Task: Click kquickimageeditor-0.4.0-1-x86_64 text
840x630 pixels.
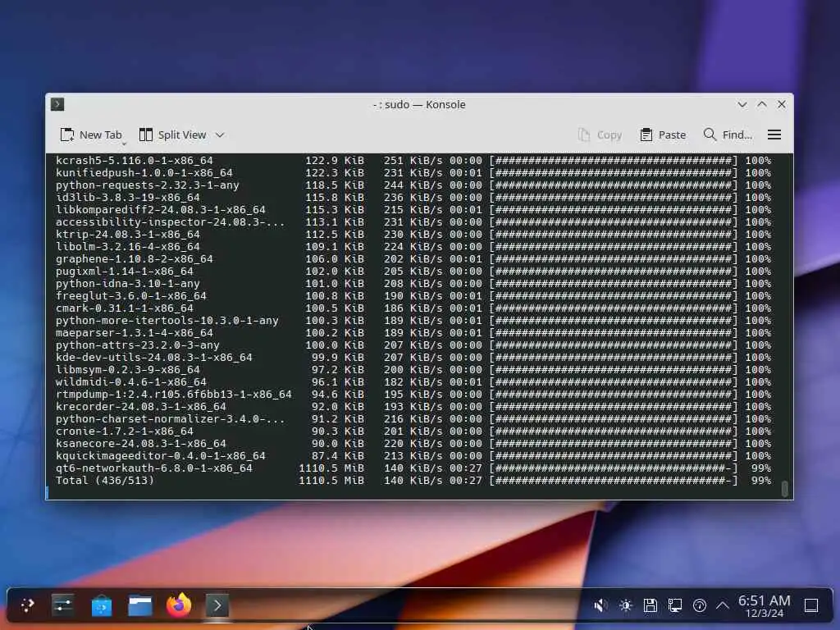Action: [161, 456]
